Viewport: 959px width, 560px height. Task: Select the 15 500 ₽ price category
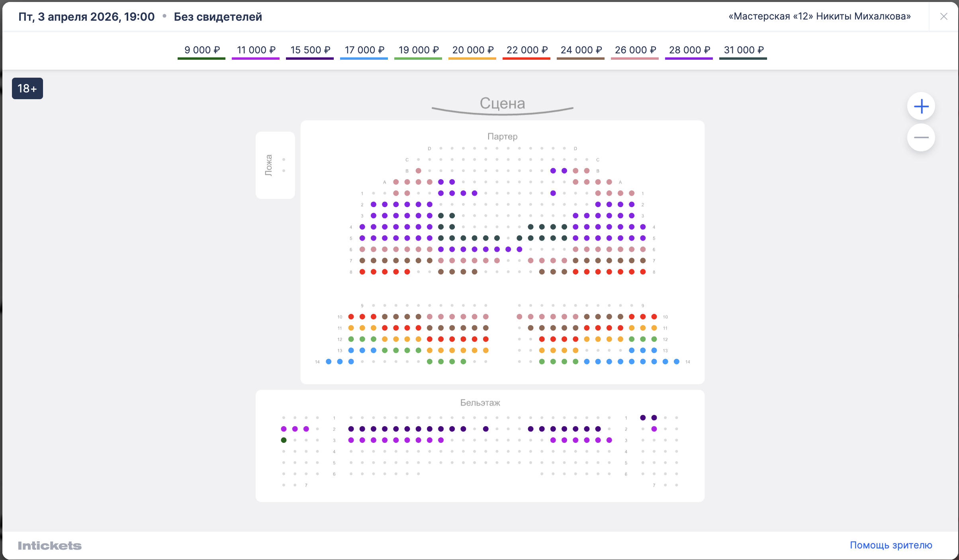[x=310, y=50]
